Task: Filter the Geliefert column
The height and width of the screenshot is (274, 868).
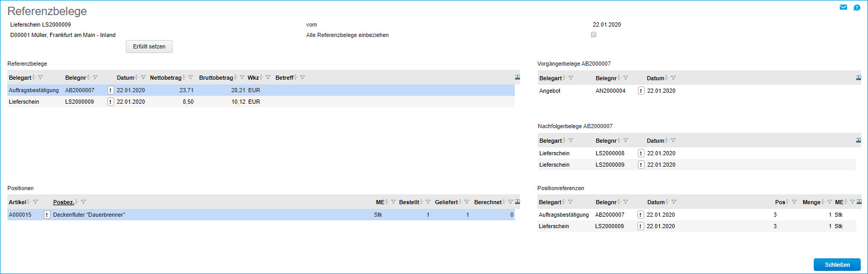Action: pyautogui.click(x=467, y=202)
